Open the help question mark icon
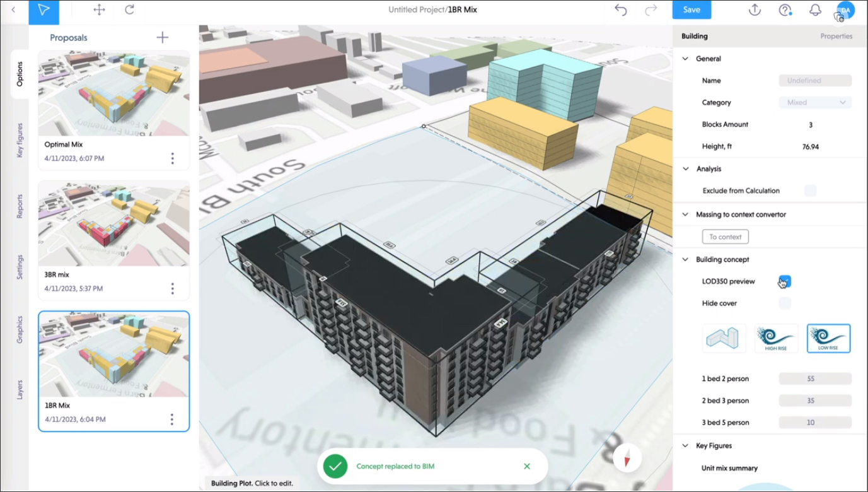The width and height of the screenshot is (868, 492). tap(785, 10)
